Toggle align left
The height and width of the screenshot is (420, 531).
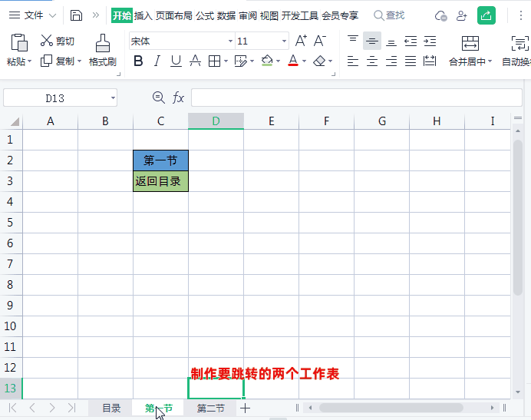coord(353,61)
